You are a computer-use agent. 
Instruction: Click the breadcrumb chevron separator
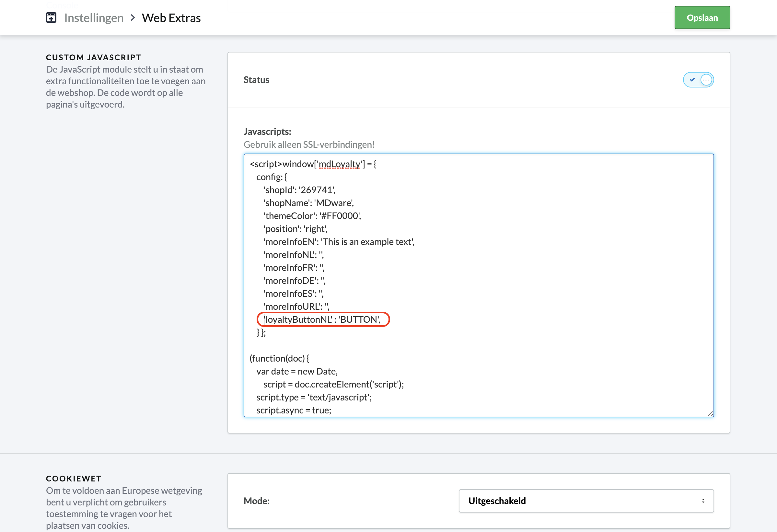click(x=133, y=17)
